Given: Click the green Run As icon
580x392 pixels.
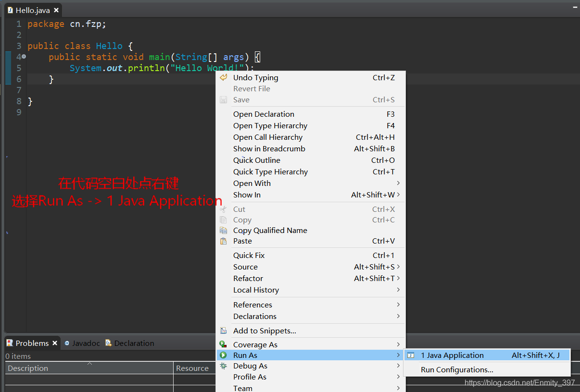Looking at the screenshot, I should pos(223,355).
